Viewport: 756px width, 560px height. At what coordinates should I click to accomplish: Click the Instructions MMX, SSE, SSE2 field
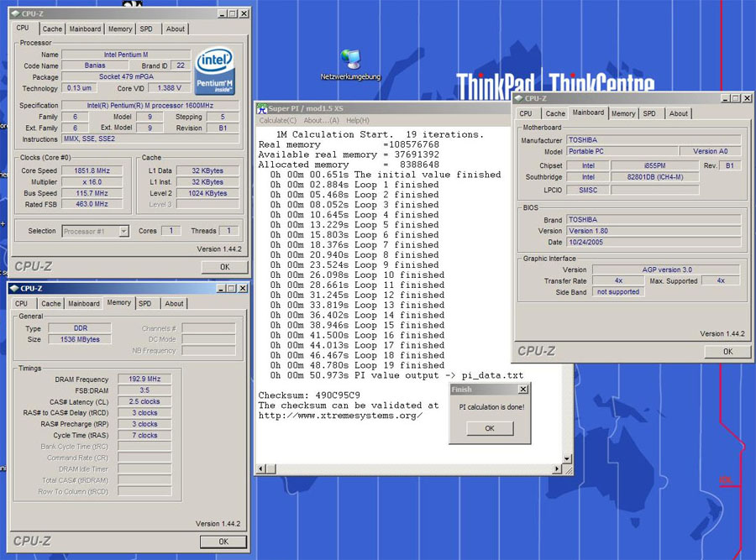point(150,139)
